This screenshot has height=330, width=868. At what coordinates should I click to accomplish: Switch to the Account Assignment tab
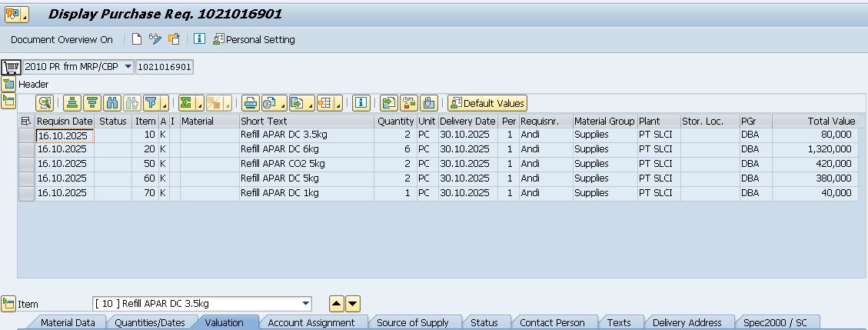click(311, 323)
